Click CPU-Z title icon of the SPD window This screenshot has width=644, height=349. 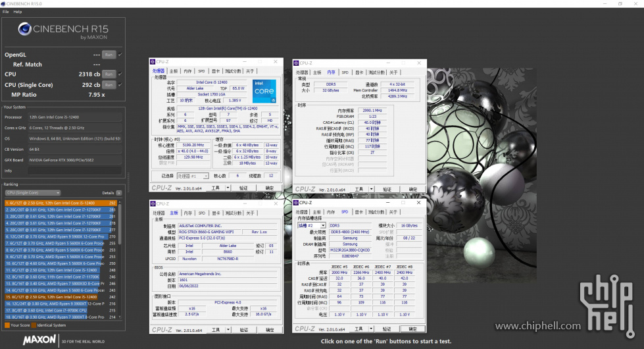(296, 203)
